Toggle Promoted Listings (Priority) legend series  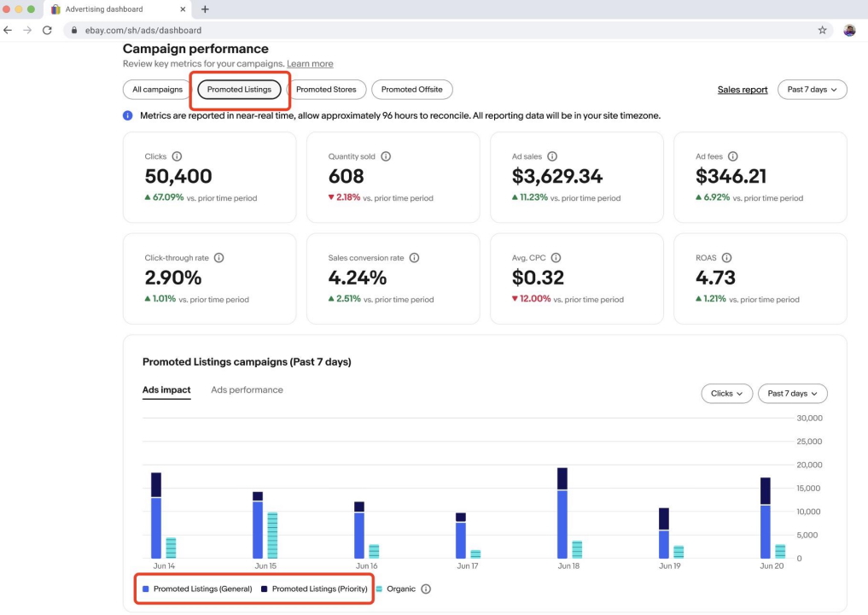(x=314, y=589)
